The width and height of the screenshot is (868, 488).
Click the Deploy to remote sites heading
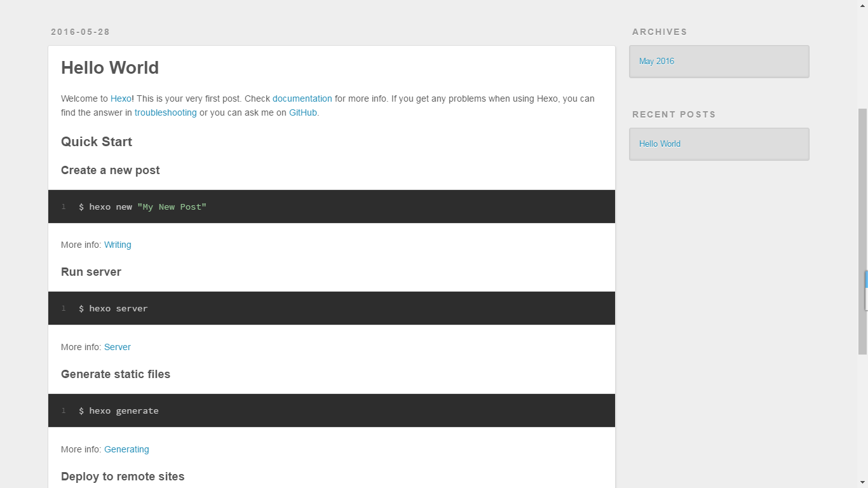123,477
